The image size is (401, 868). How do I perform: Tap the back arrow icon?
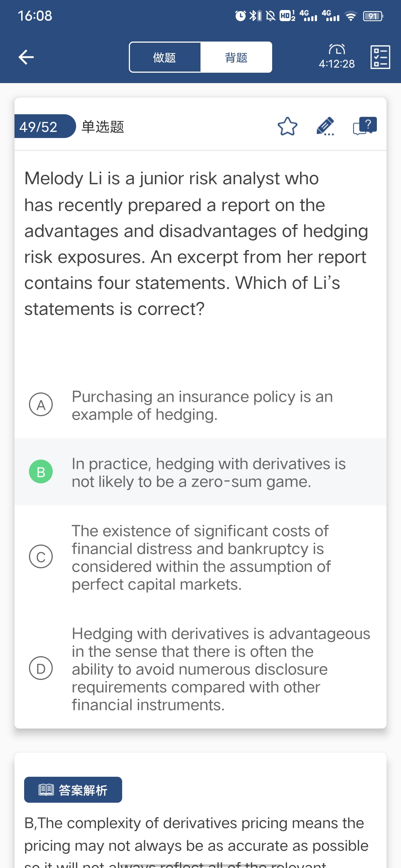[x=26, y=57]
